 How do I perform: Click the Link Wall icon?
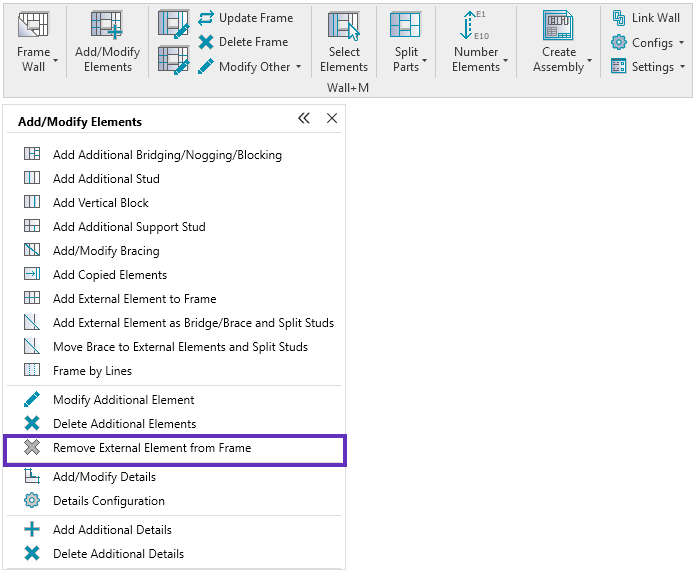click(619, 18)
